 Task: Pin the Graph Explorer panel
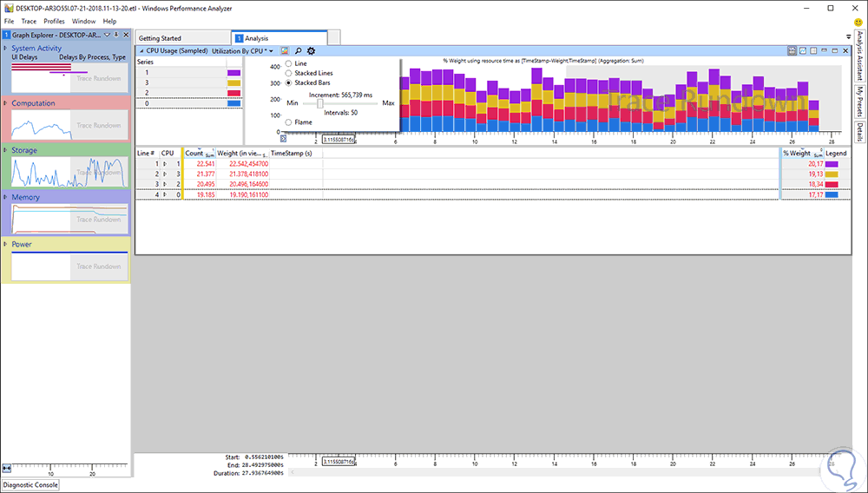pos(115,35)
